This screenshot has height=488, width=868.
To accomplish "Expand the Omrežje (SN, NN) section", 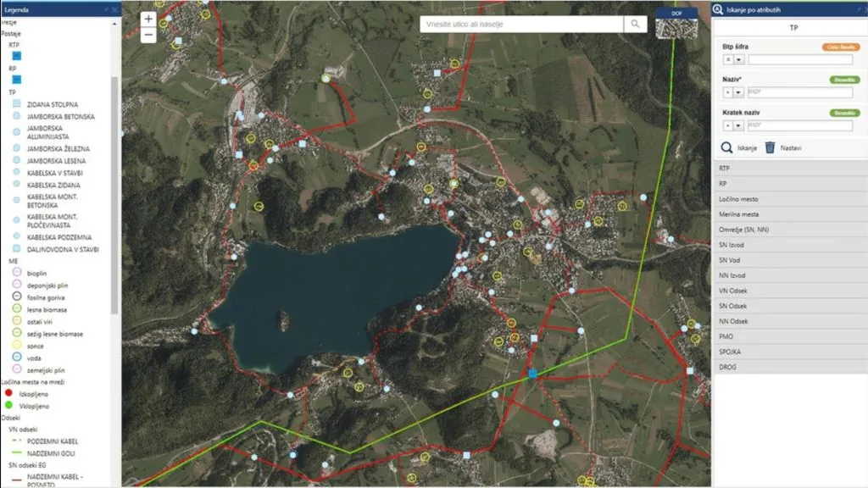I will coord(791,230).
